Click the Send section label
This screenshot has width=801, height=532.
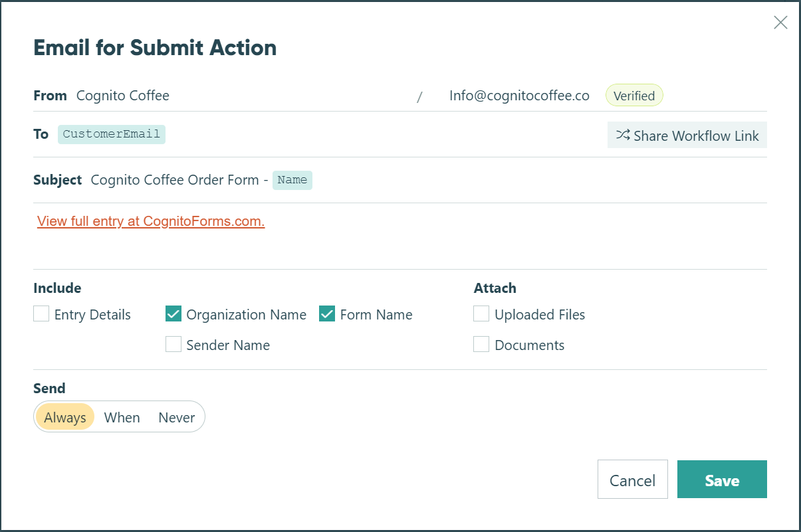[49, 389]
